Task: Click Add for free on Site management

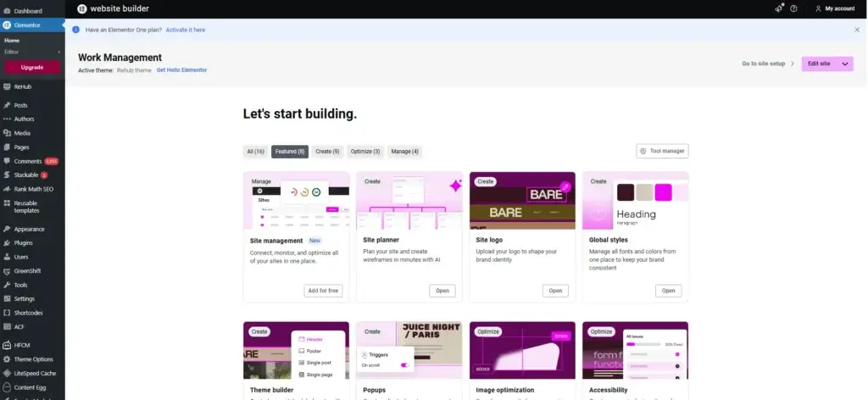Action: [323, 291]
